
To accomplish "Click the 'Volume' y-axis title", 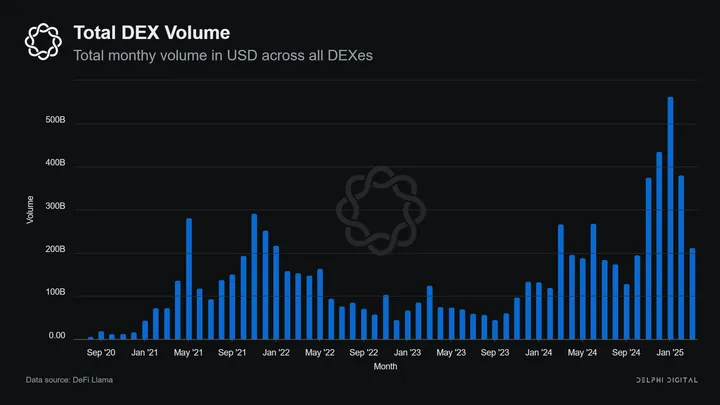I will [29, 209].
